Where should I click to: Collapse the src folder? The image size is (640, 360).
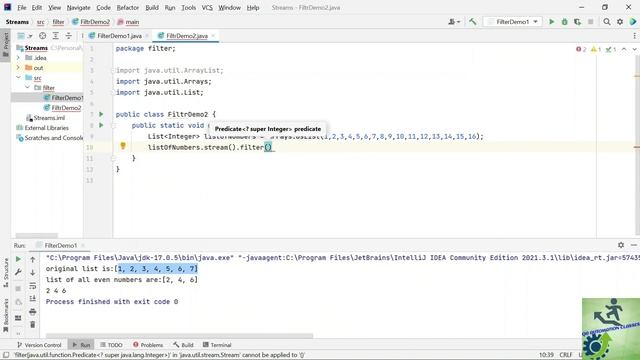18,77
